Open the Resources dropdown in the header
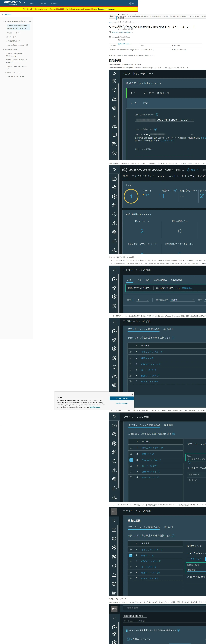 point(55,3)
